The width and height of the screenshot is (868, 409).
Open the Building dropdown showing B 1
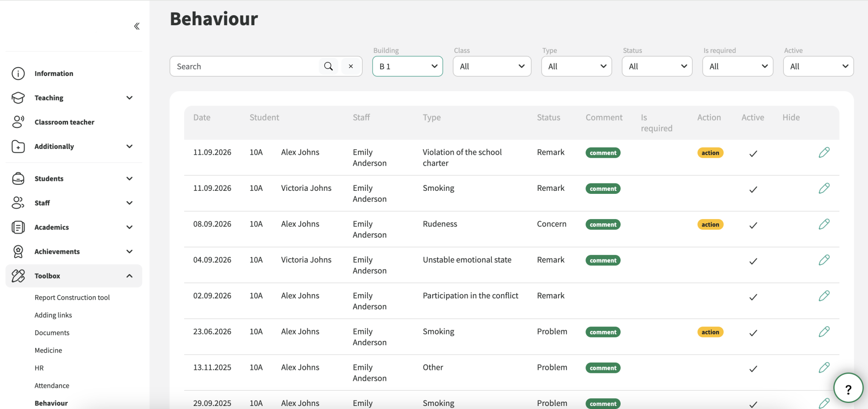pyautogui.click(x=408, y=66)
